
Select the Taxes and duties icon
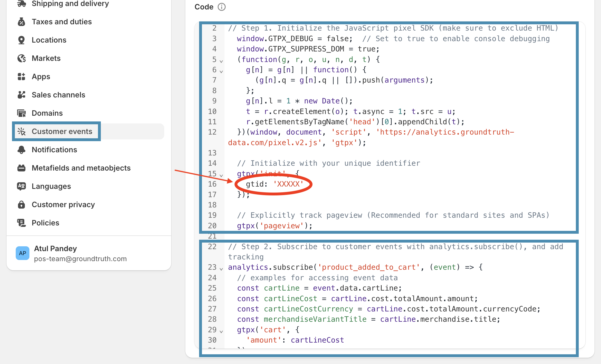[x=21, y=22]
